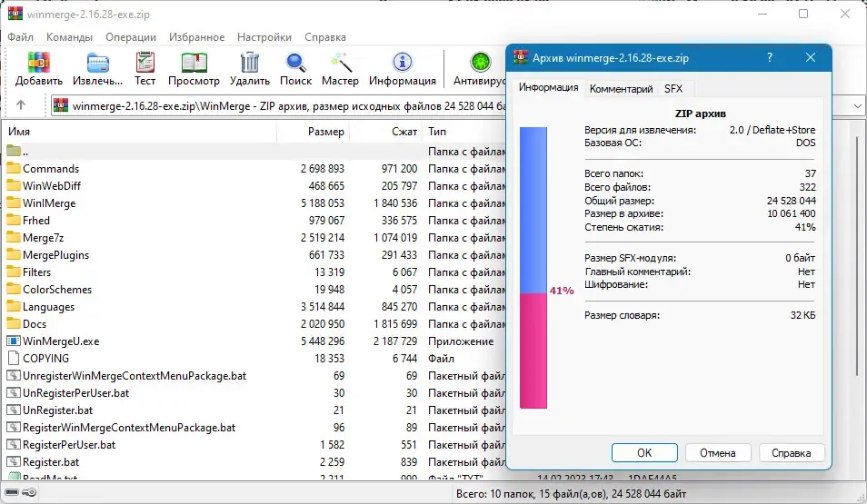
Task: Click the size value 5 448 296
Action: [323, 341]
